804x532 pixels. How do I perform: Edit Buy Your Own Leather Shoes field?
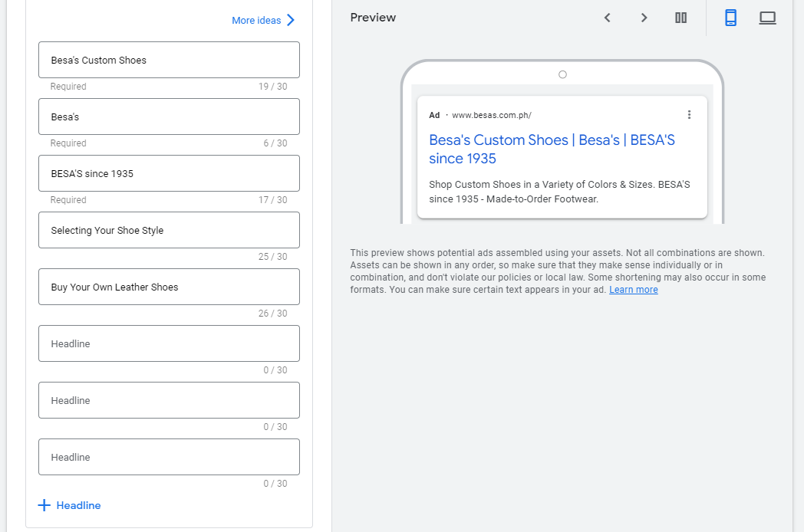pyautogui.click(x=170, y=287)
